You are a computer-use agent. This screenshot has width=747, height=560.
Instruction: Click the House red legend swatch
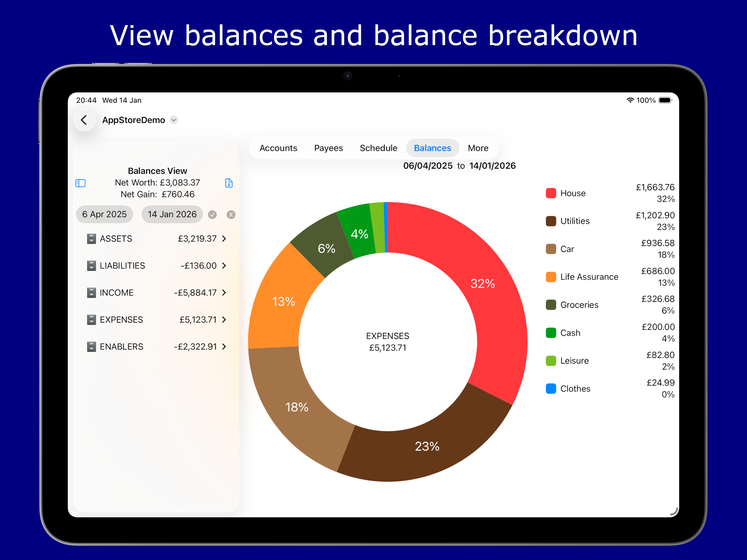pos(551,193)
